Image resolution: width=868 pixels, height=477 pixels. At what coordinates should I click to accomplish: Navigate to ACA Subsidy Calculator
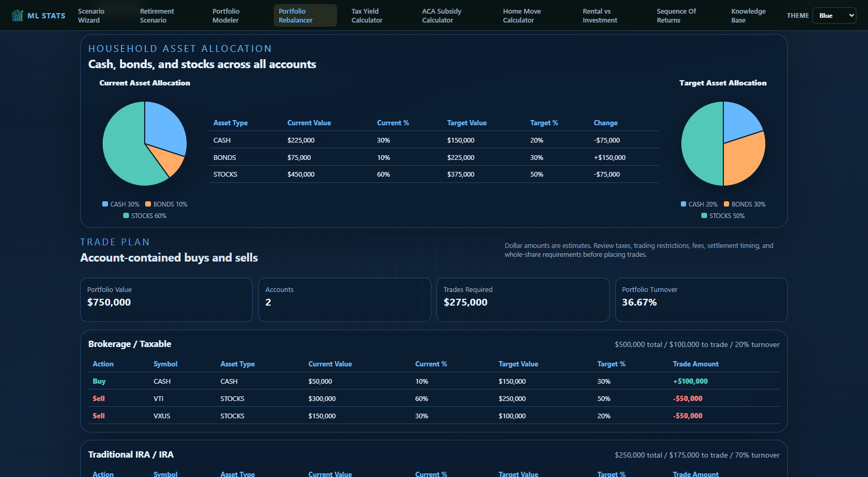[442, 16]
